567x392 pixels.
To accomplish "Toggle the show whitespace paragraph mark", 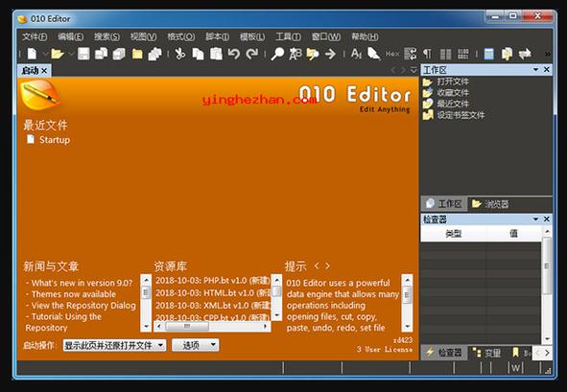I will [428, 54].
